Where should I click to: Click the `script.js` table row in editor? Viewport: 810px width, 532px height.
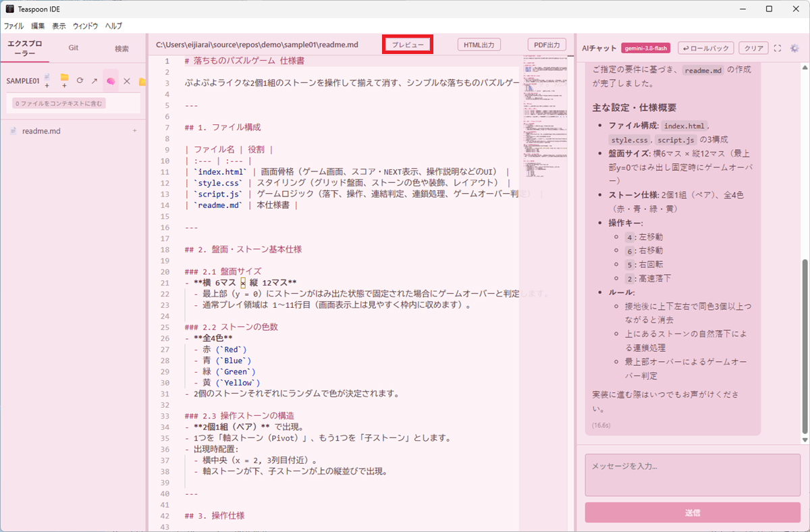pos(362,194)
